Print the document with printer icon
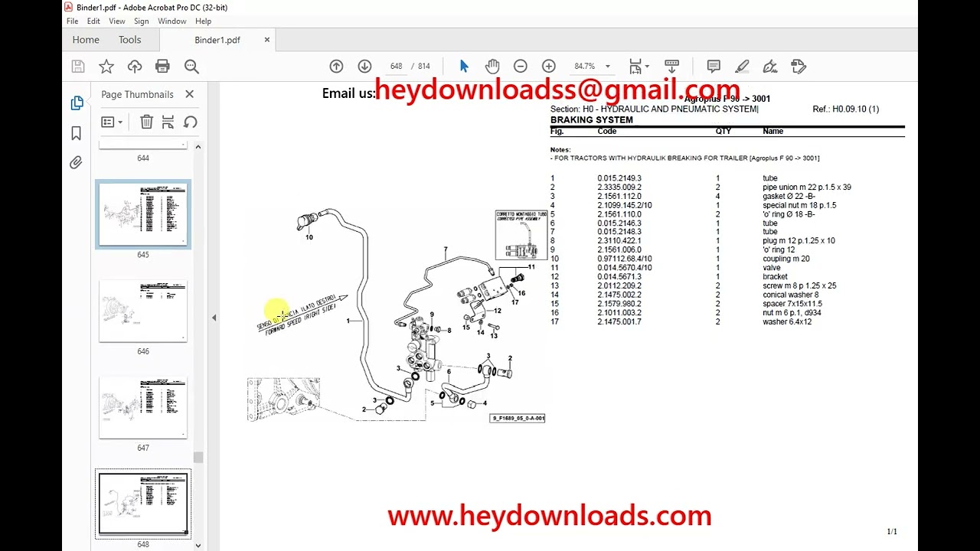 coord(162,67)
